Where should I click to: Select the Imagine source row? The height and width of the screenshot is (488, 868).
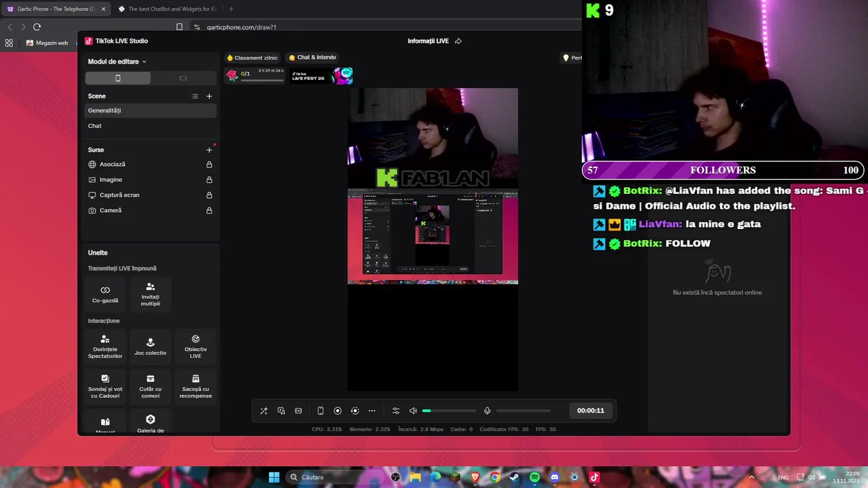(151, 180)
